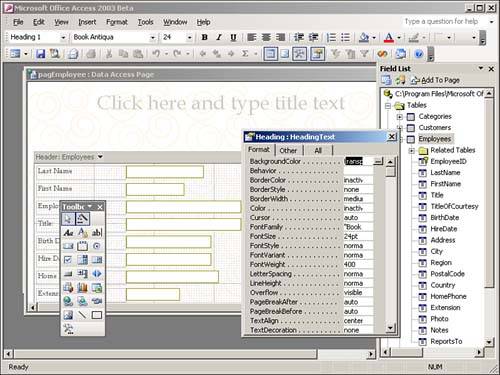Toggle Center alignment on formatting toolbar

266,37
